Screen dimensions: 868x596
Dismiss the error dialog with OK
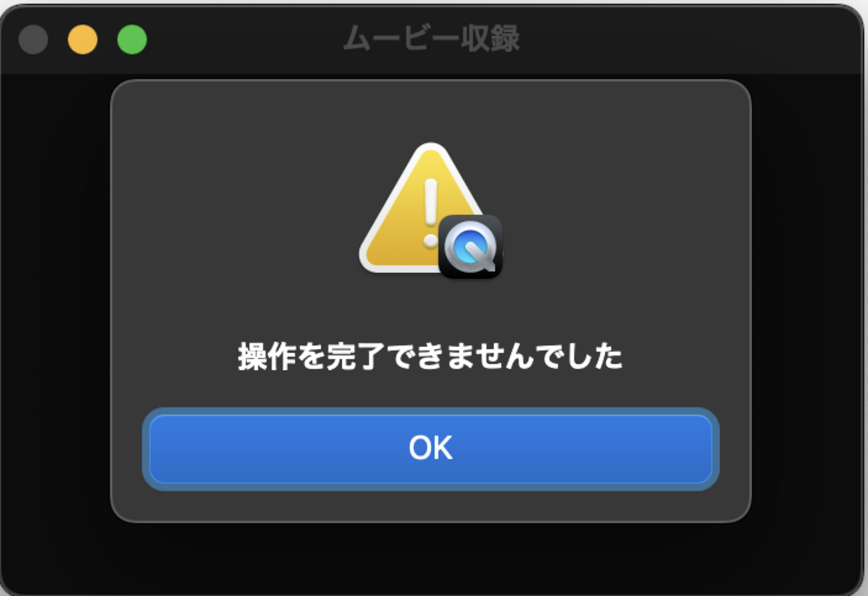point(431,449)
